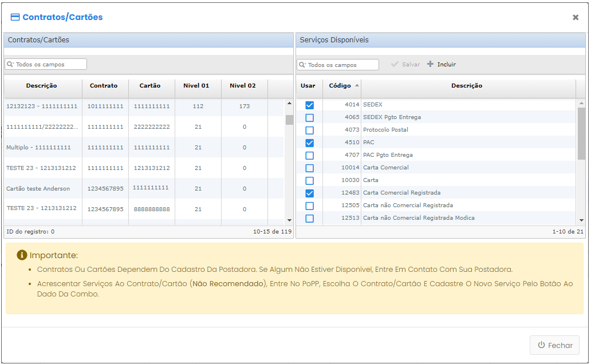Image resolution: width=591 pixels, height=364 pixels.
Task: Select row '1111111111/22222222...'
Action: coord(144,126)
